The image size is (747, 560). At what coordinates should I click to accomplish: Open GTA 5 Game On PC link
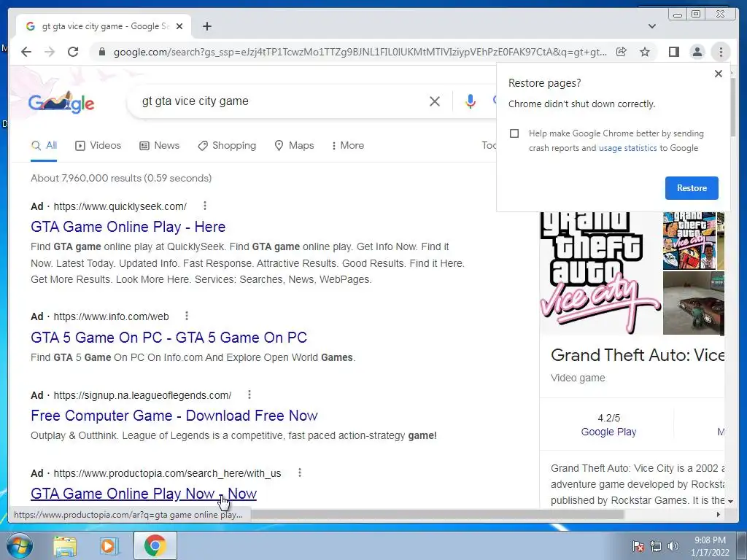tap(169, 338)
